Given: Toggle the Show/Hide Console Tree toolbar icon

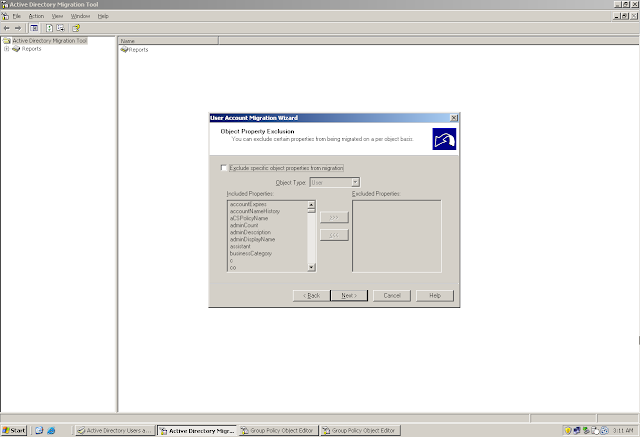Looking at the screenshot, I should pyautogui.click(x=34, y=28).
